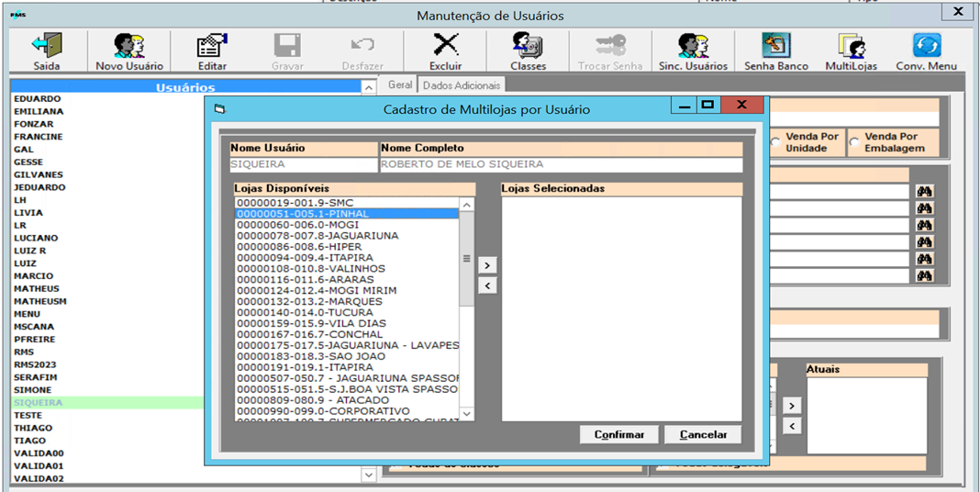
Task: Click the Nome Usuário field SIQUEIRA
Action: pyautogui.click(x=304, y=165)
